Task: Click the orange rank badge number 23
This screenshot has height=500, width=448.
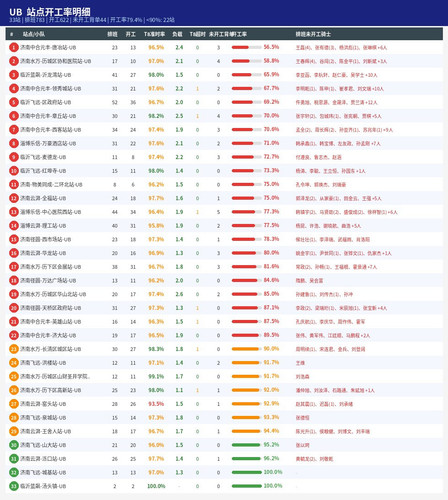Action: coord(14,349)
